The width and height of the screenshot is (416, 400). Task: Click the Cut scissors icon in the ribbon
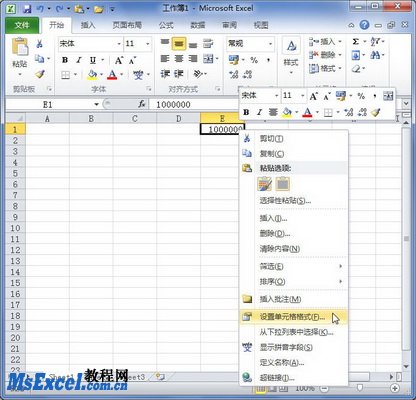[x=39, y=44]
